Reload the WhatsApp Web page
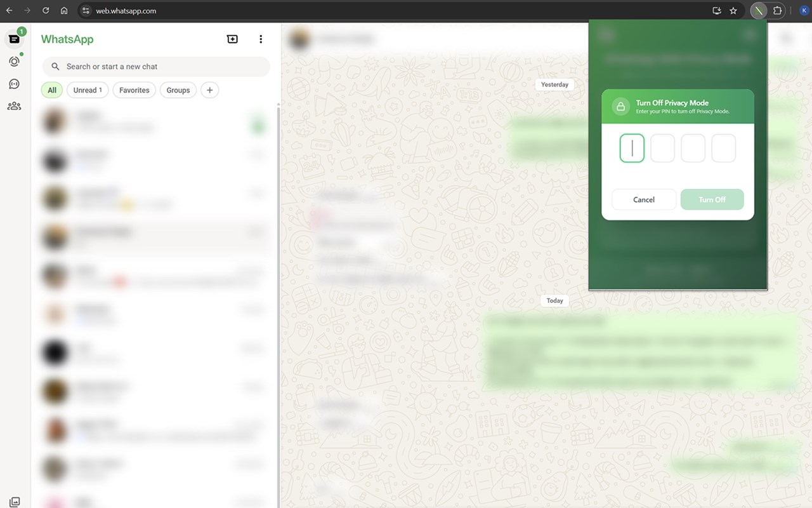 (46, 11)
